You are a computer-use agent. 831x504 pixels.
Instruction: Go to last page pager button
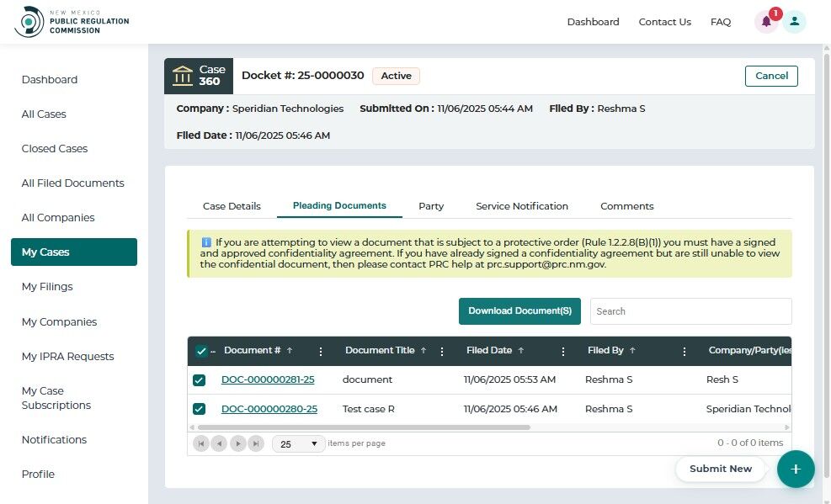[256, 443]
